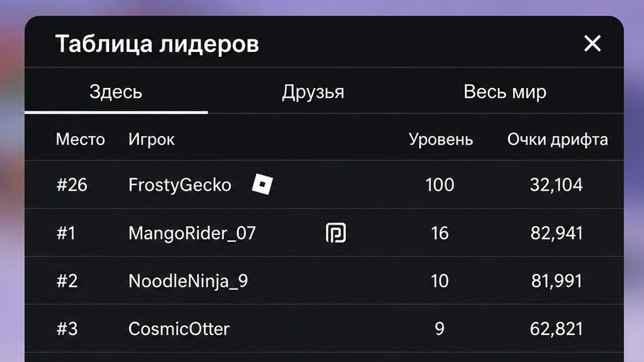Click the Игрок column header
Screen dimensions: 644x362
(x=151, y=139)
